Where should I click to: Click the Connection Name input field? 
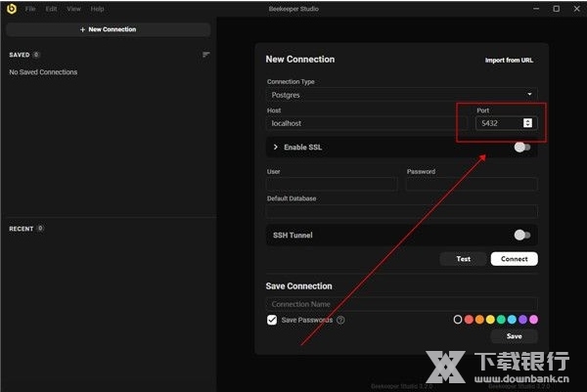pyautogui.click(x=401, y=304)
